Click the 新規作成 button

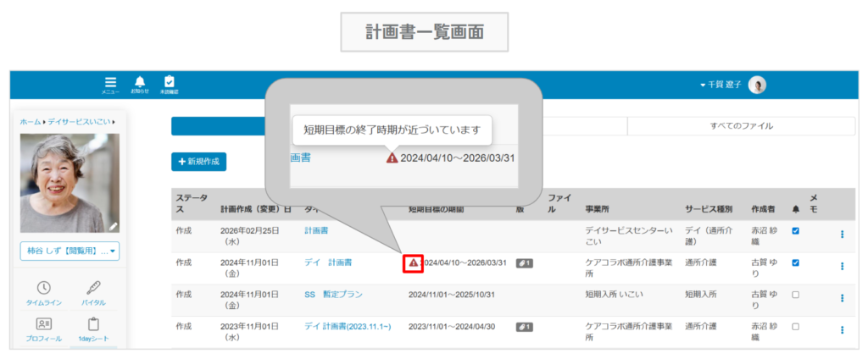[198, 161]
